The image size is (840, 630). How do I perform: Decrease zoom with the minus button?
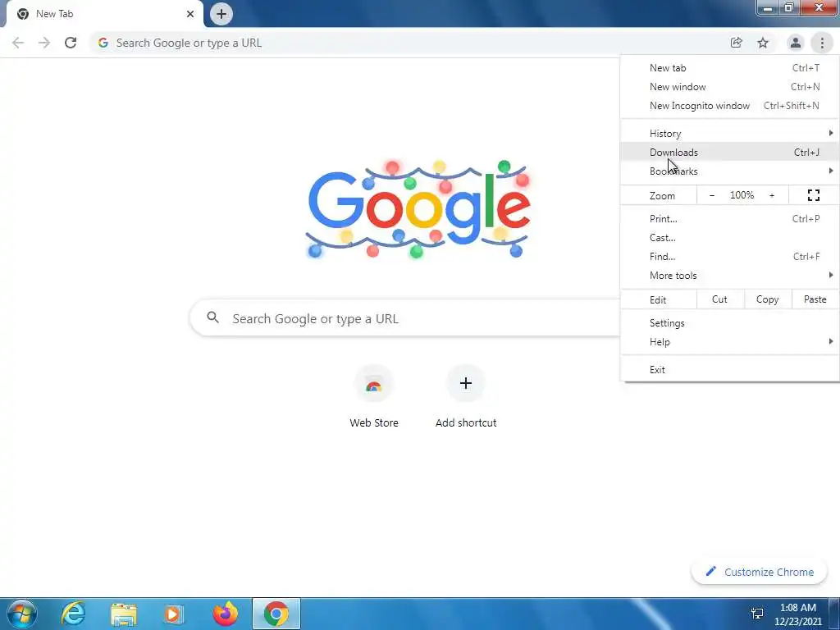pyautogui.click(x=712, y=195)
